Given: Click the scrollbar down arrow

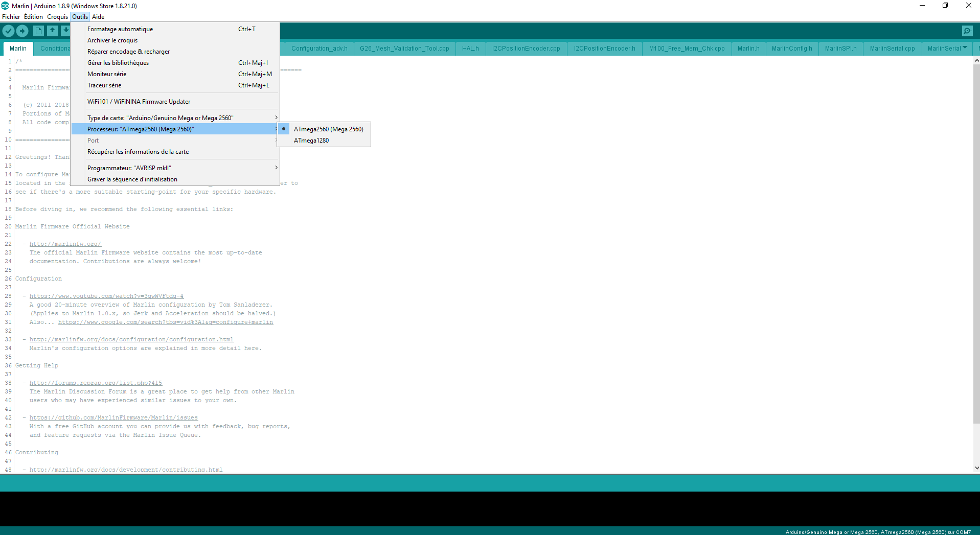Looking at the screenshot, I should pos(976,468).
